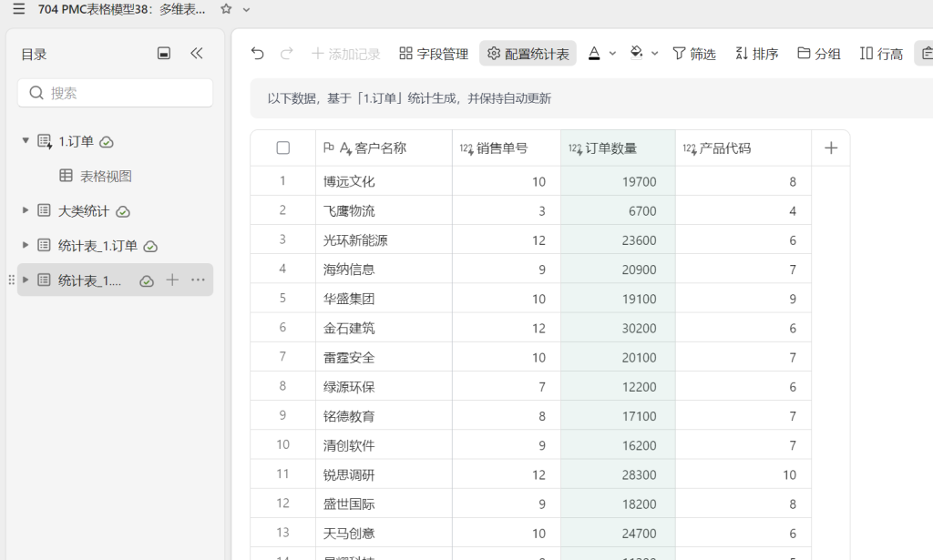Open 配置统计表 settings
This screenshot has height=560, width=933.
point(528,54)
